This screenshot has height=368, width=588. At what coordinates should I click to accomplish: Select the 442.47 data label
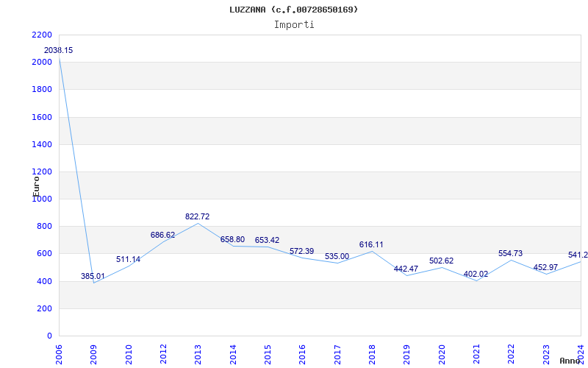click(406, 269)
